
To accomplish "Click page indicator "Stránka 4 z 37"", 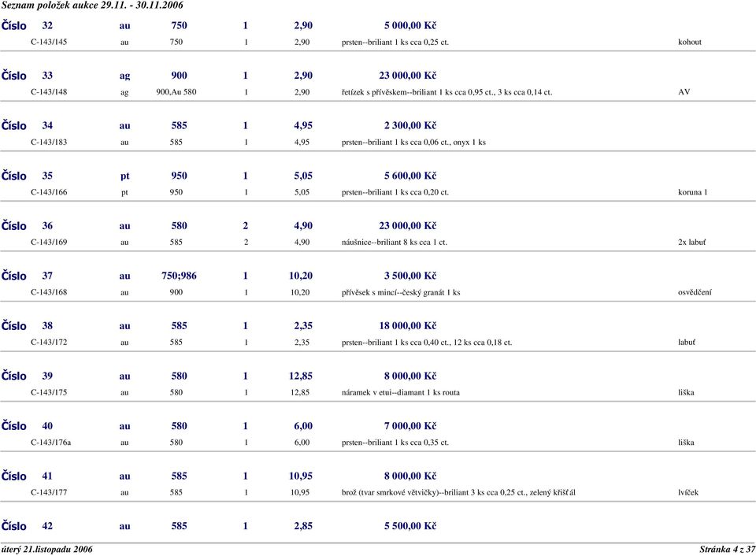I will click(x=727, y=549).
